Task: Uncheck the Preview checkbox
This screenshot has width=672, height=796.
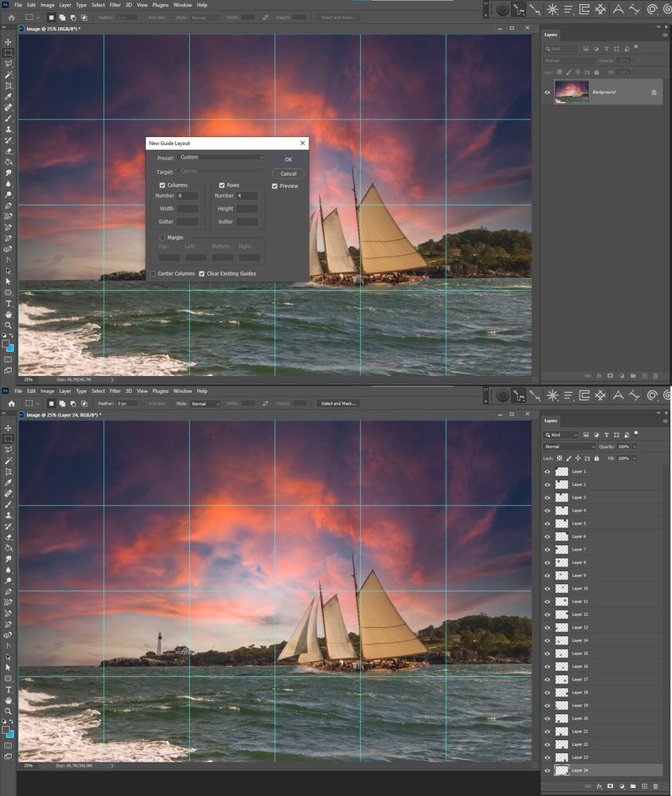Action: [x=274, y=186]
